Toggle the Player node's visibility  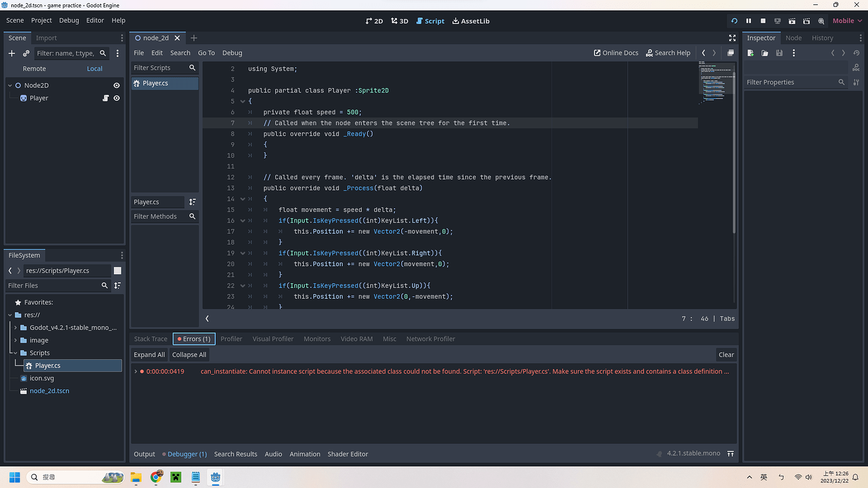116,98
